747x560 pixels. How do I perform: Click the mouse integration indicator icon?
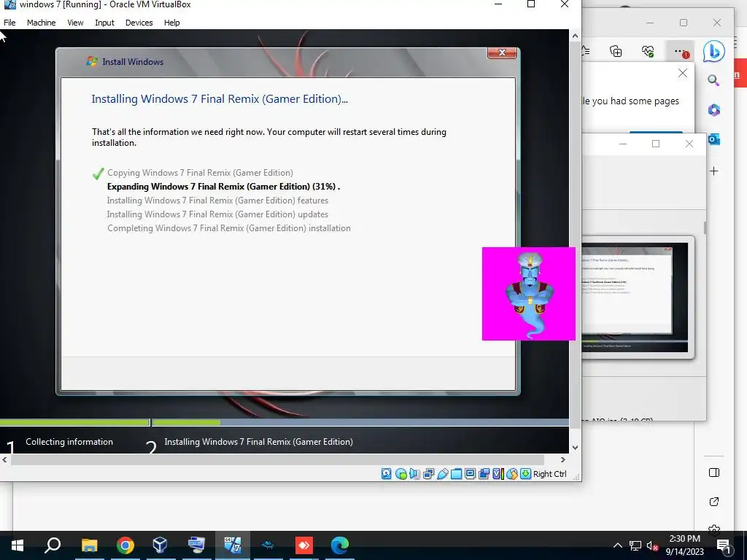[512, 474]
